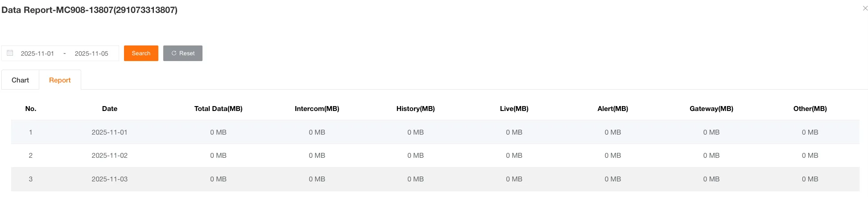The height and width of the screenshot is (197, 868).
Task: Select the Report tab
Action: (60, 80)
